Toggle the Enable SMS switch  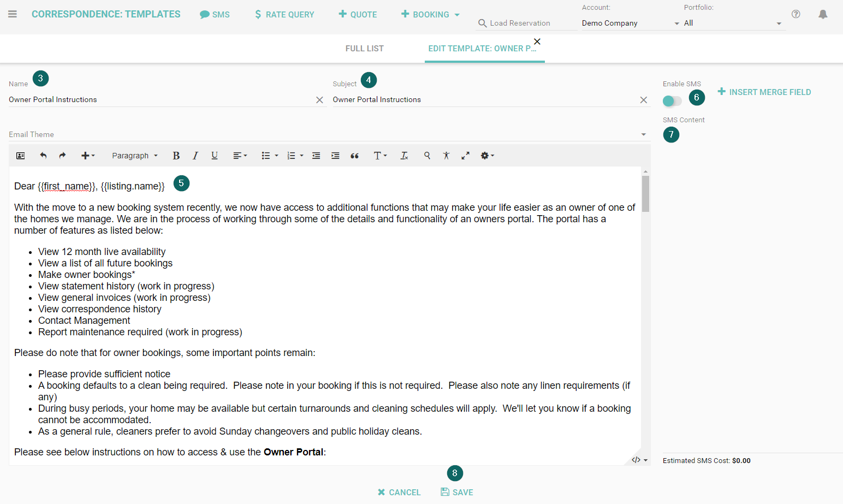pos(672,101)
